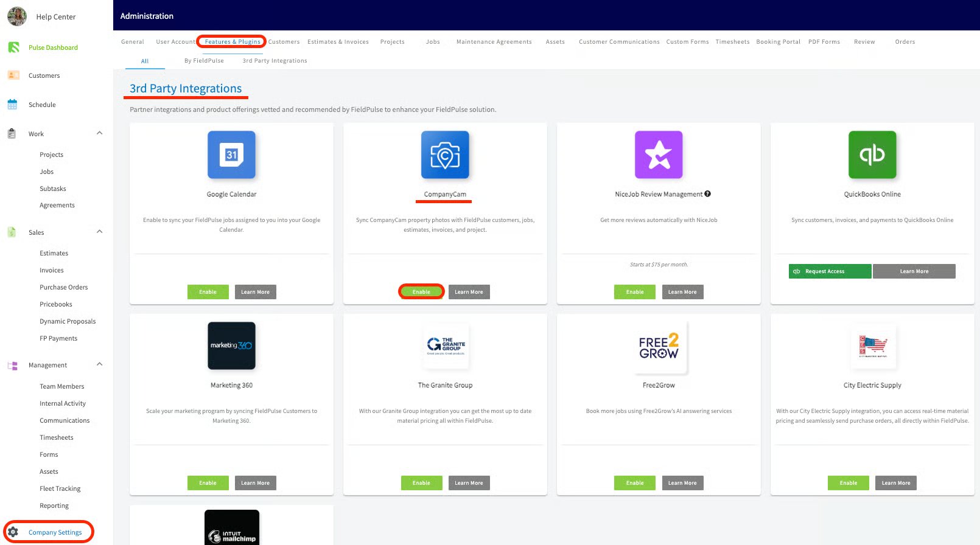Click Learn More for City Electric Supply
980x545 pixels.
896,483
